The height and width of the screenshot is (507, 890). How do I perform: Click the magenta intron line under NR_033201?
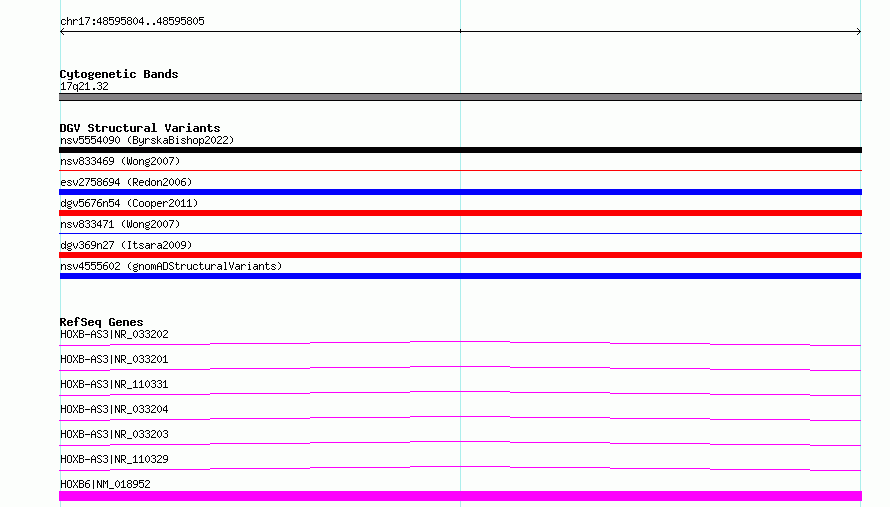click(460, 367)
